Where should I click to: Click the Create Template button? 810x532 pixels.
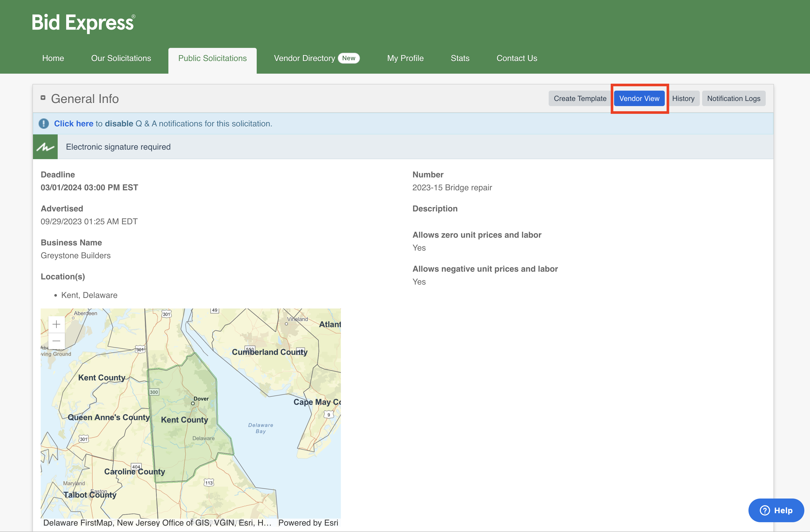(580, 98)
